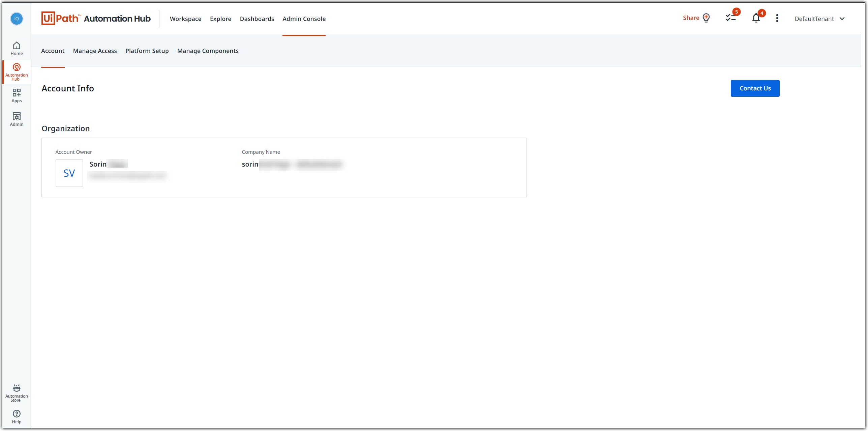
Task: Click the Share link
Action: click(690, 18)
